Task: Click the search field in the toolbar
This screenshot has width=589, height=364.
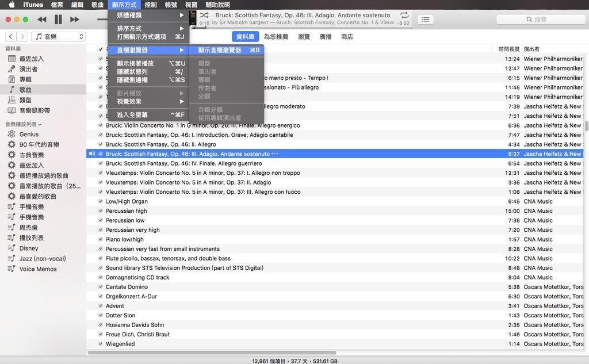Action: [540, 20]
